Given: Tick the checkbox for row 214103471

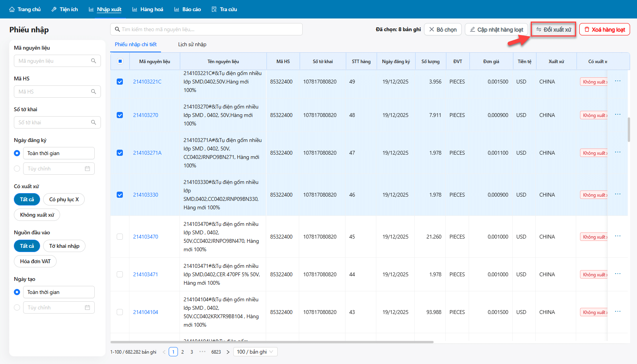Looking at the screenshot, I should click(120, 274).
